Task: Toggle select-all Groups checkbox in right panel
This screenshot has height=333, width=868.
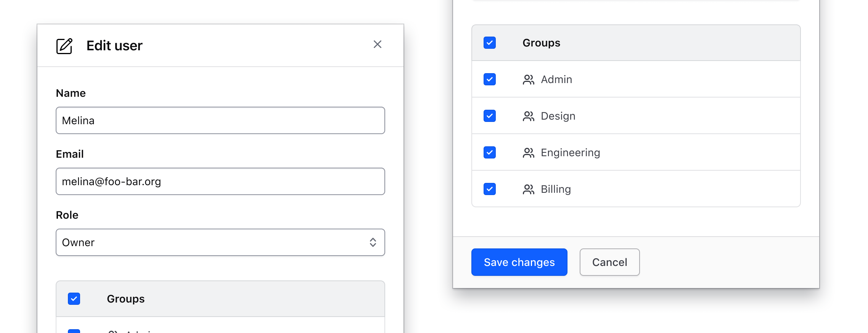Action: coord(490,43)
